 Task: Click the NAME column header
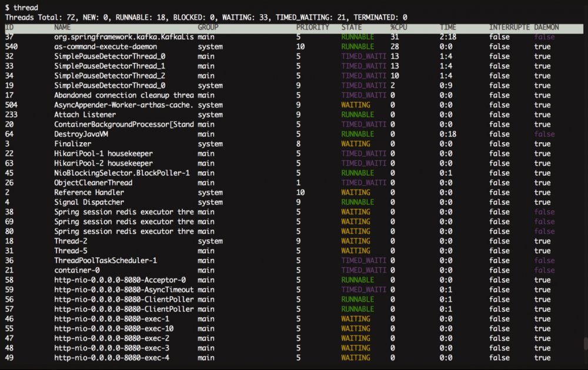tap(64, 28)
